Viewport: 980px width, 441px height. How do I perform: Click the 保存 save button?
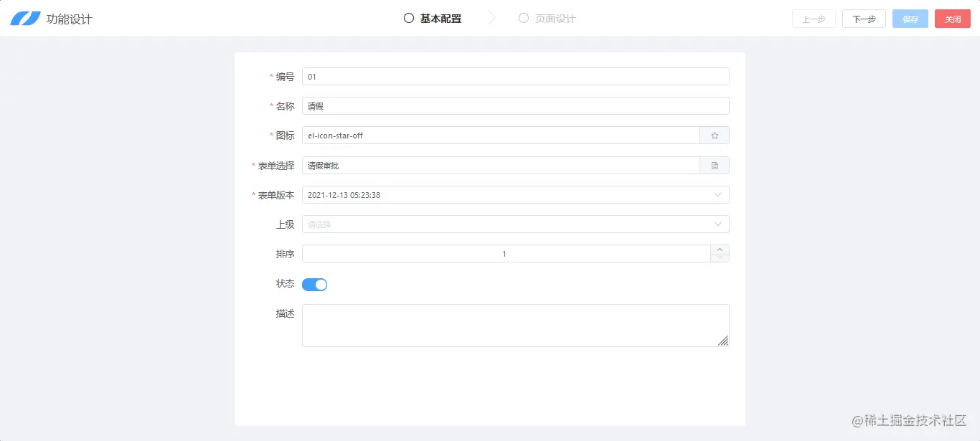click(910, 19)
